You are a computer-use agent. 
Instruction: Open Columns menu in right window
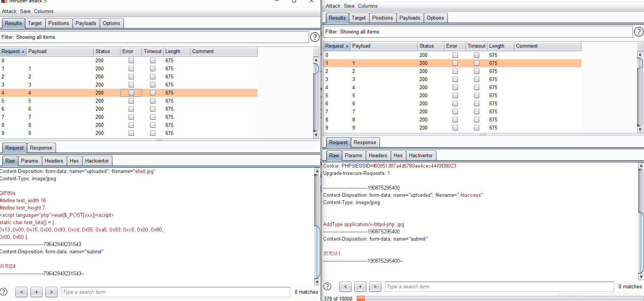pos(368,6)
